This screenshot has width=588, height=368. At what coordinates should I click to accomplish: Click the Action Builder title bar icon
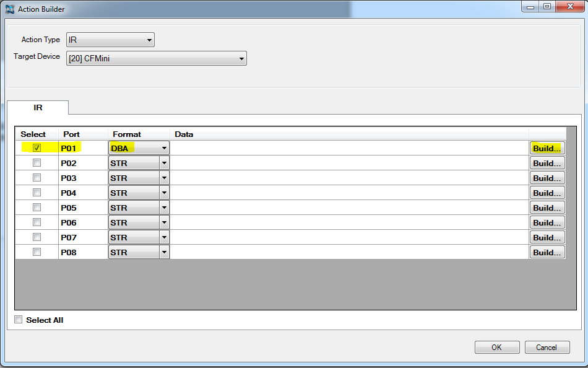[10, 9]
